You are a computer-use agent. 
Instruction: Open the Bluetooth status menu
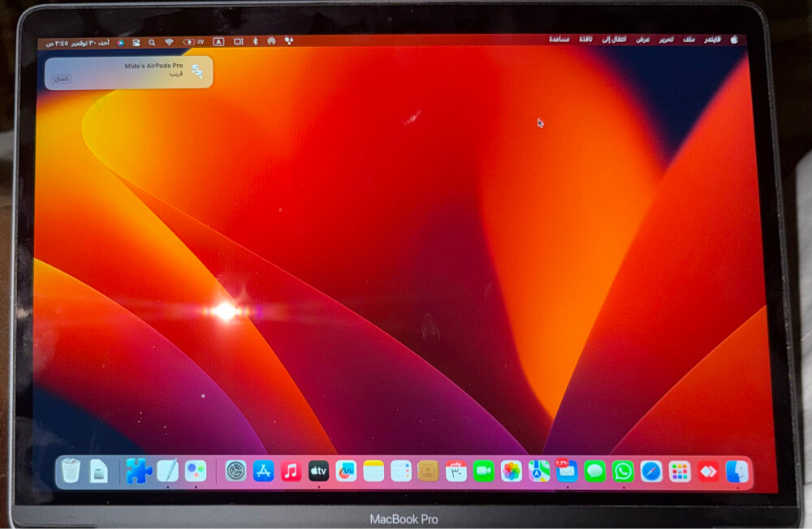[255, 41]
